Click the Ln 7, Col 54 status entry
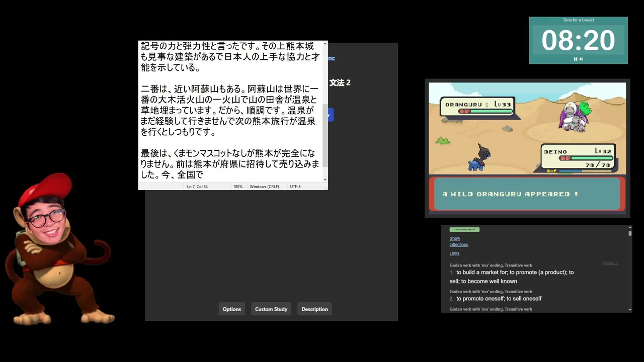 (197, 187)
